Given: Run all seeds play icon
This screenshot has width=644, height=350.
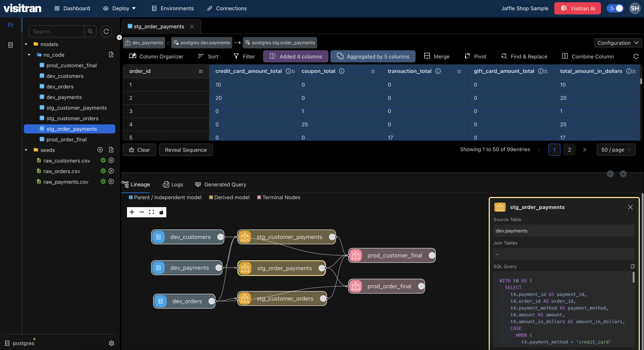Looking at the screenshot, I should [x=100, y=150].
